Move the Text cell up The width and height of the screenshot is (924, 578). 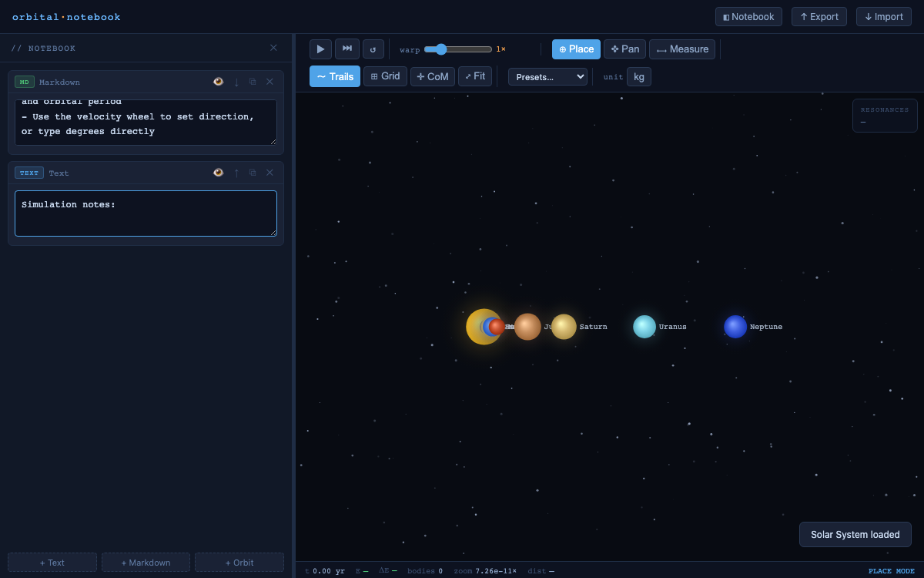tap(236, 173)
